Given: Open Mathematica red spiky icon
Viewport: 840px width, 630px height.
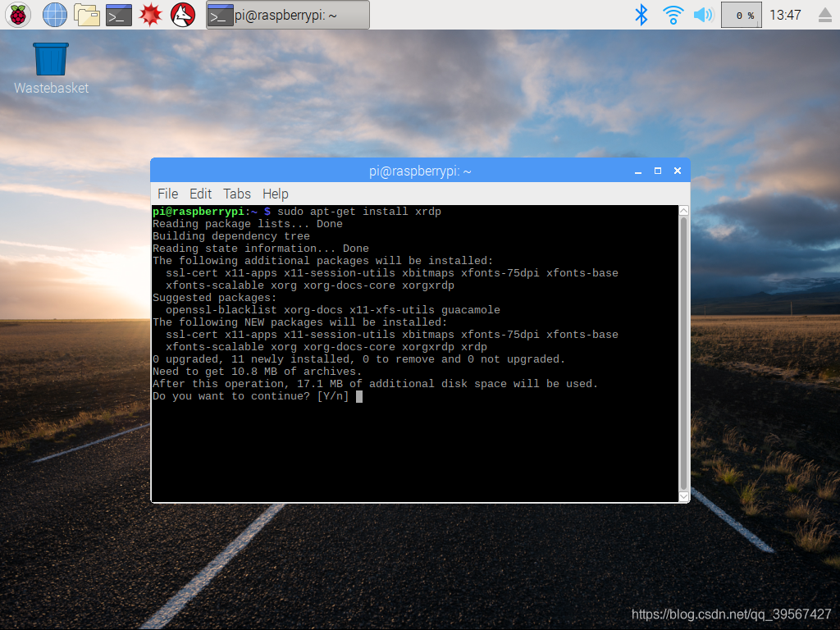Looking at the screenshot, I should click(x=151, y=15).
